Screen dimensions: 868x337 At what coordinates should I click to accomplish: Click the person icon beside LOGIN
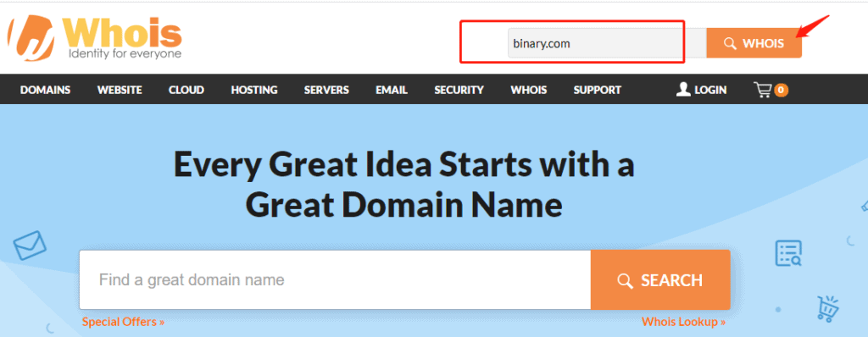(684, 89)
